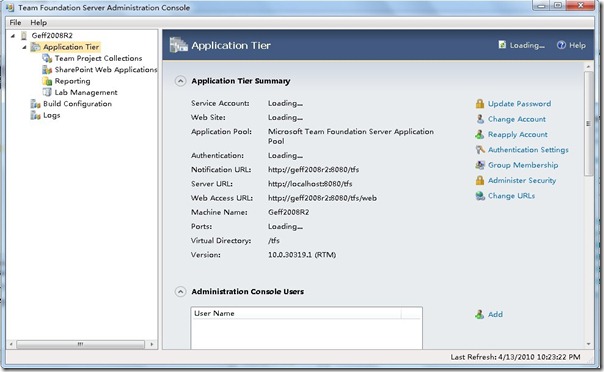Click the Update Password lock icon
Image resolution: width=604 pixels, height=372 pixels.
click(x=480, y=104)
